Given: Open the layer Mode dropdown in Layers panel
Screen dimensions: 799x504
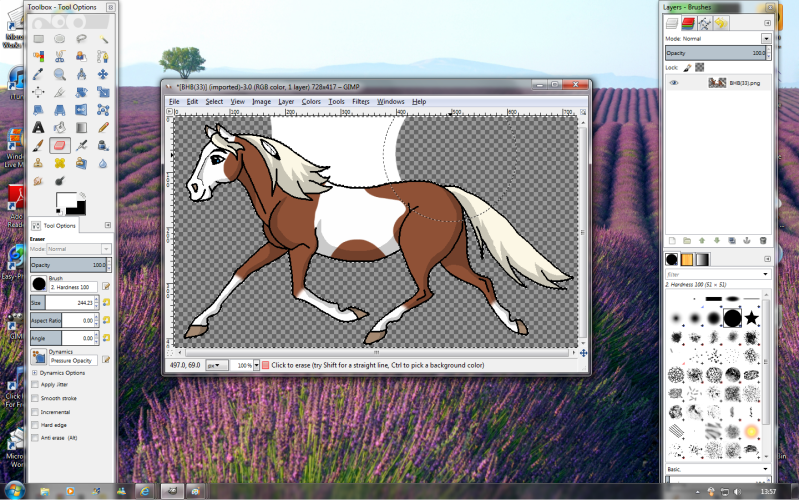Looking at the screenshot, I should (766, 39).
